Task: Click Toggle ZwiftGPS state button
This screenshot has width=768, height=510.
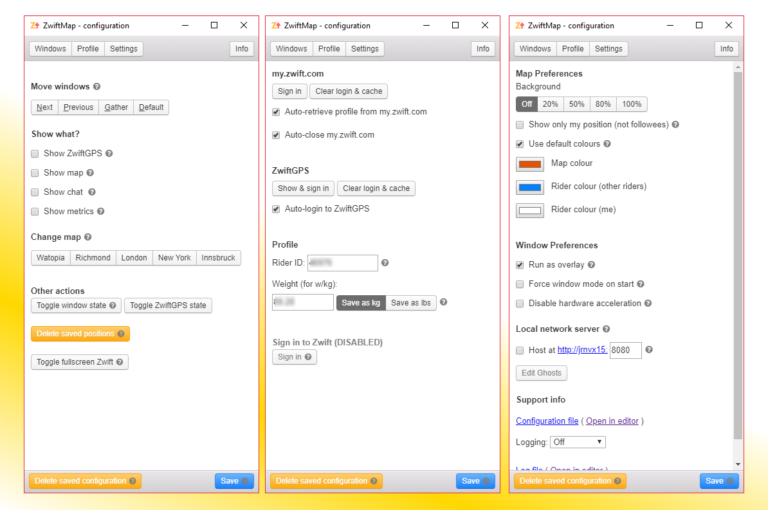Action: coord(168,305)
